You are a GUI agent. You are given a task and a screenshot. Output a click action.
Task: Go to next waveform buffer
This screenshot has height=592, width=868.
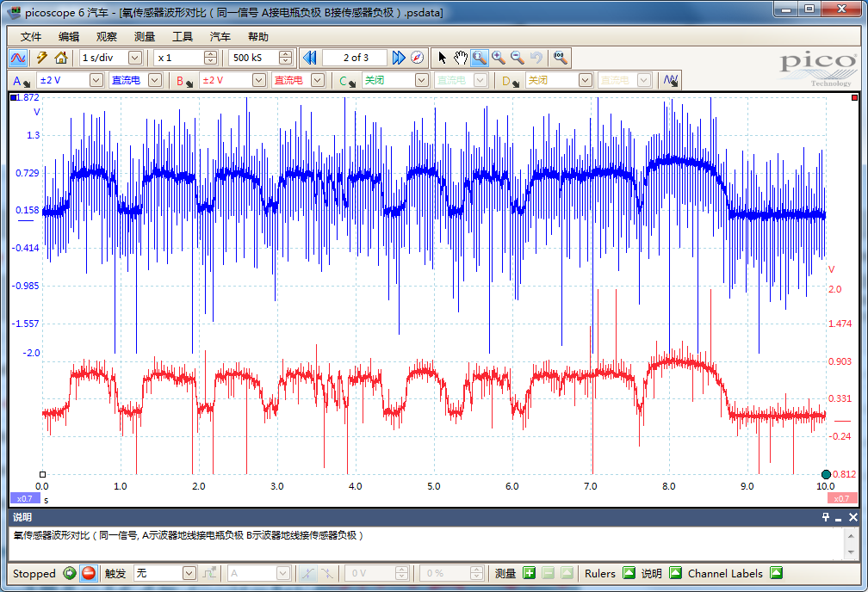(398, 58)
